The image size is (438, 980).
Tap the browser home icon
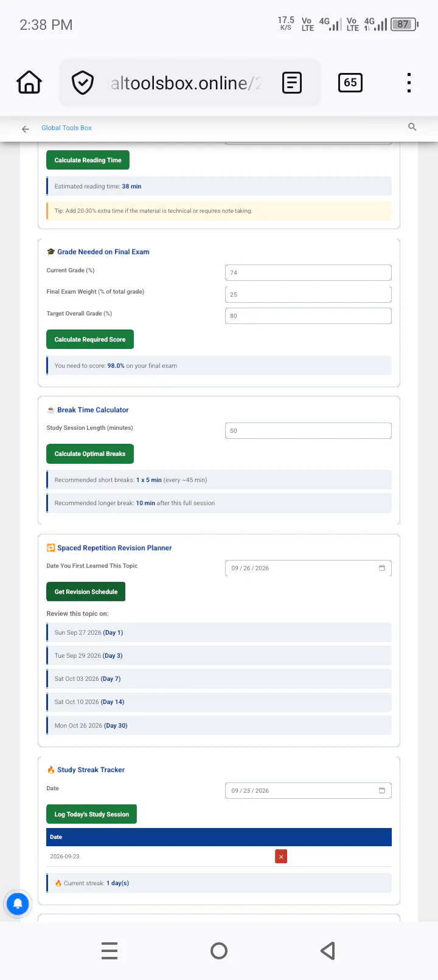click(x=29, y=83)
